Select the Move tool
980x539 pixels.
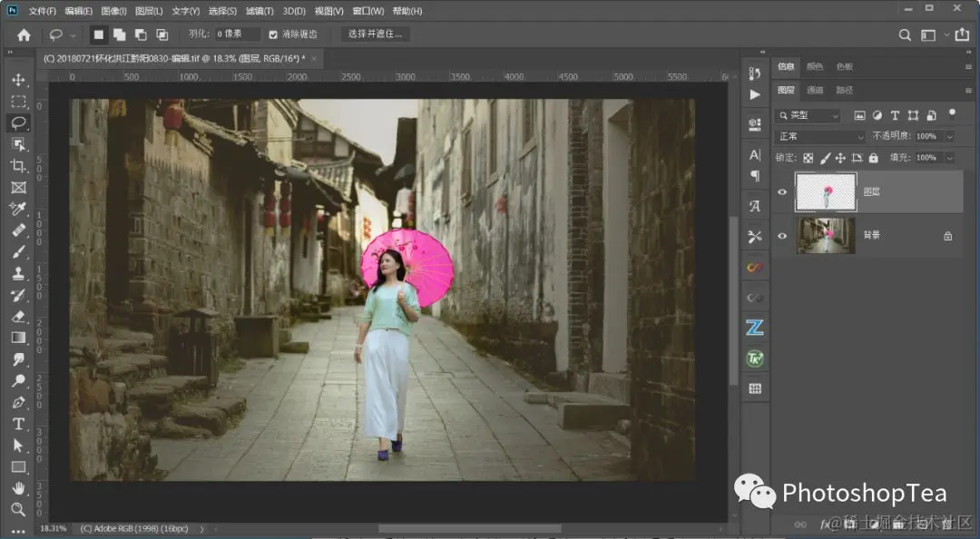coord(18,80)
